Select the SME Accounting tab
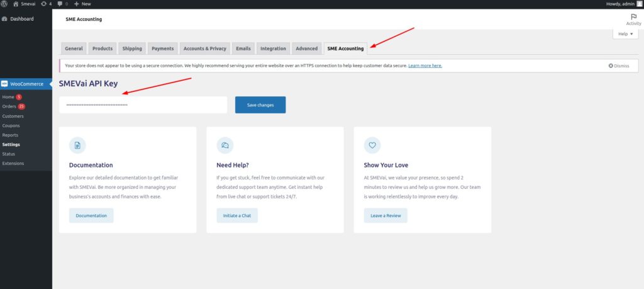The height and width of the screenshot is (289, 644). pos(345,48)
